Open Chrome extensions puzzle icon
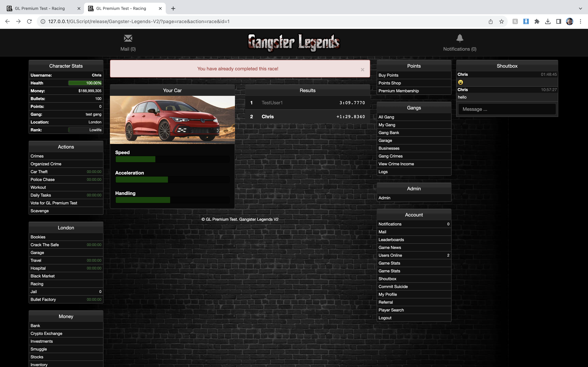Screen dimensions: 588x367 [537, 22]
